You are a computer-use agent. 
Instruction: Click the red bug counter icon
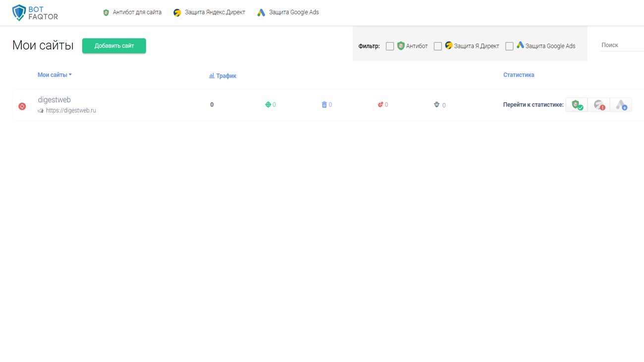coord(380,104)
